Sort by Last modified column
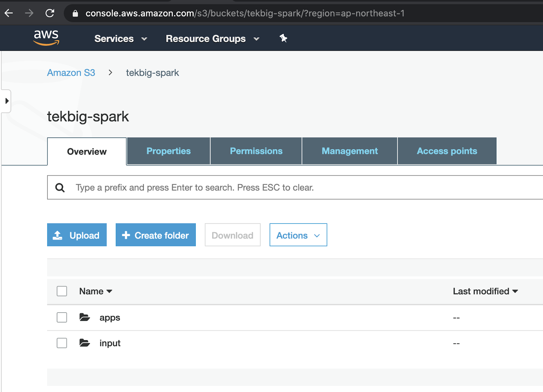Screen dimensions: 543x392 (485, 291)
